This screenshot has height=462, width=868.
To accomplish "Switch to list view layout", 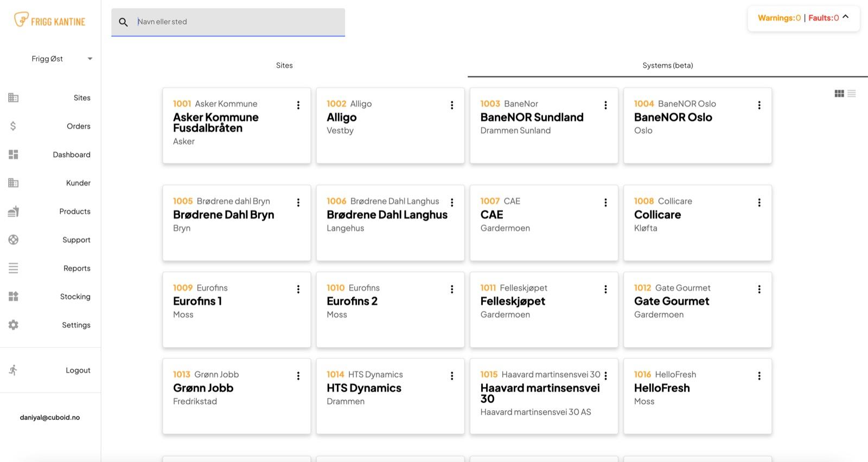I will (x=852, y=94).
